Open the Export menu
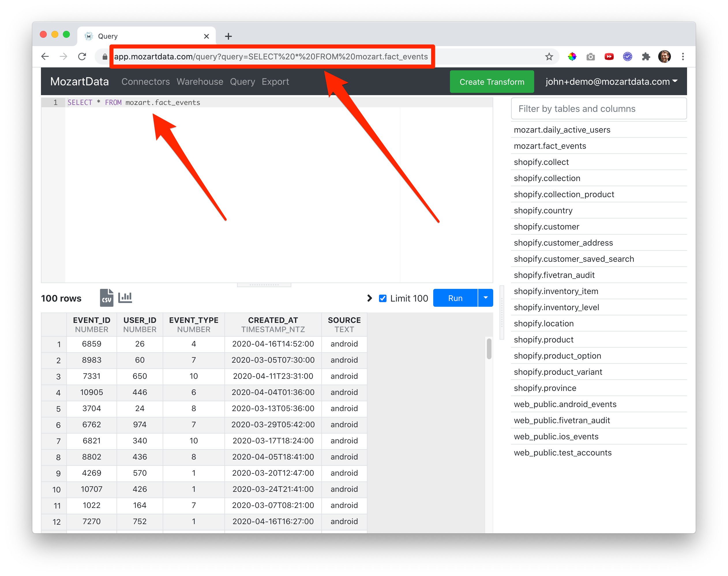The height and width of the screenshot is (576, 728). pyautogui.click(x=275, y=82)
